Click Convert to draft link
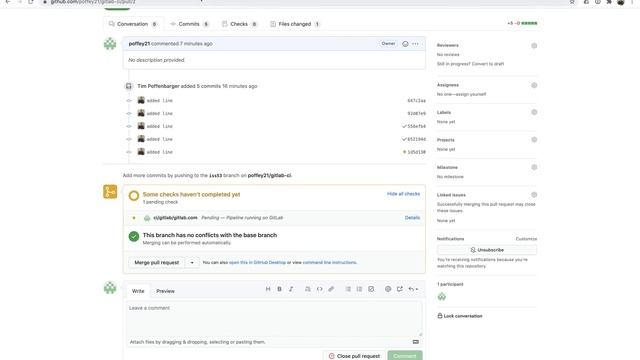The image size is (640, 360). point(488,64)
